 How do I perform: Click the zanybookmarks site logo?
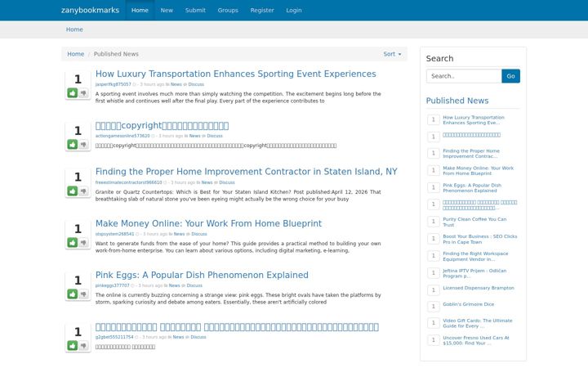pos(90,10)
